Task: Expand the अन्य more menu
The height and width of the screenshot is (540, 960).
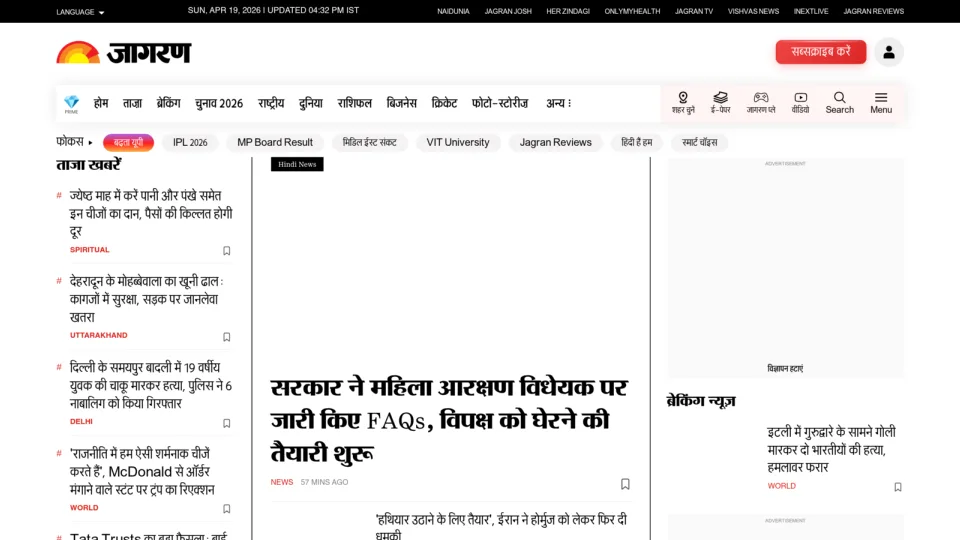Action: coord(558,103)
